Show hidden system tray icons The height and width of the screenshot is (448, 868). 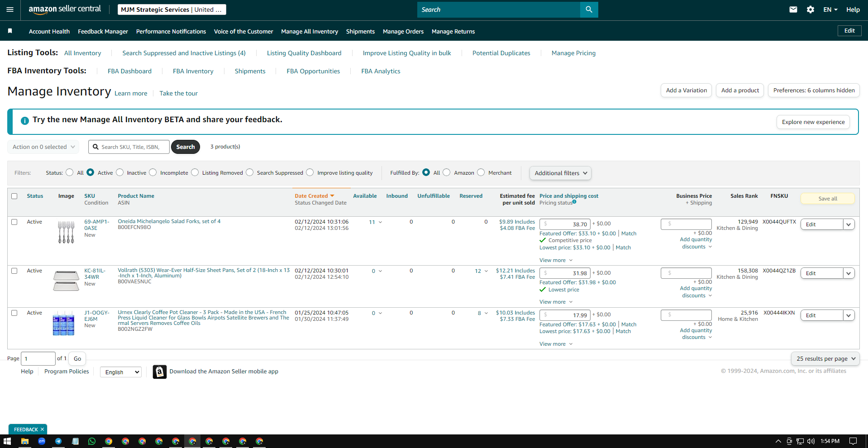[x=778, y=441]
